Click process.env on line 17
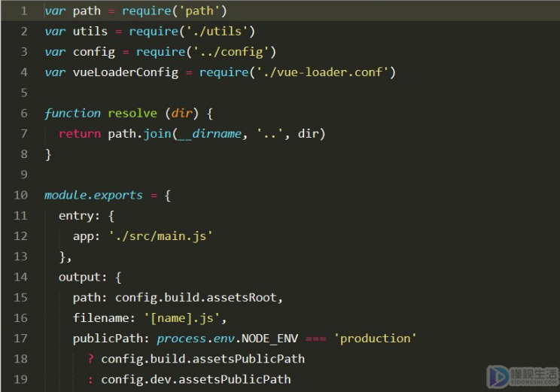Viewport: 560px width, 392px height. [196, 339]
